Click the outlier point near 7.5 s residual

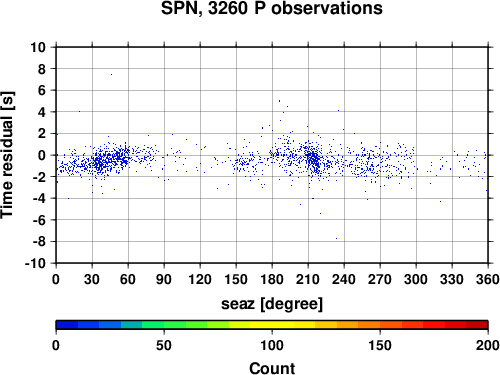[111, 75]
